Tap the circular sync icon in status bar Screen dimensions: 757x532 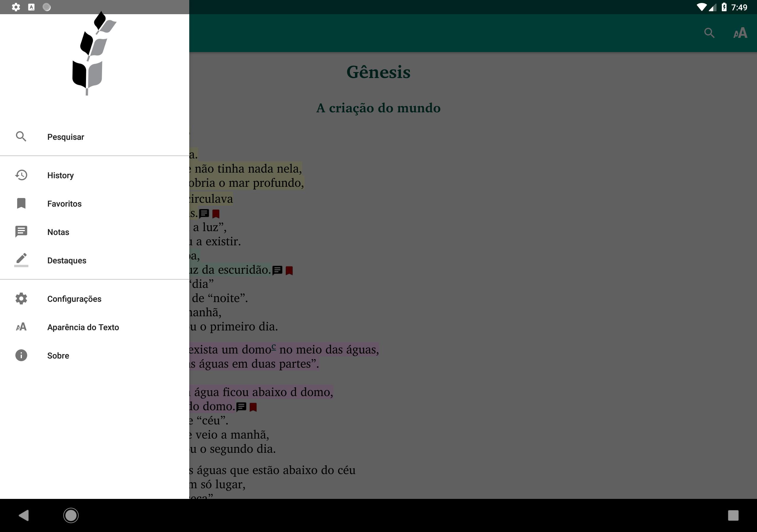(47, 7)
